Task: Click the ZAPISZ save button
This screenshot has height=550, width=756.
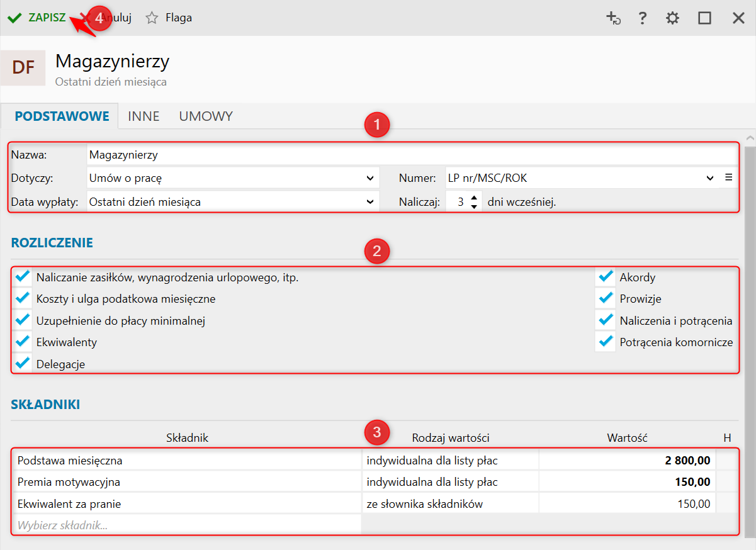Action: tap(37, 18)
